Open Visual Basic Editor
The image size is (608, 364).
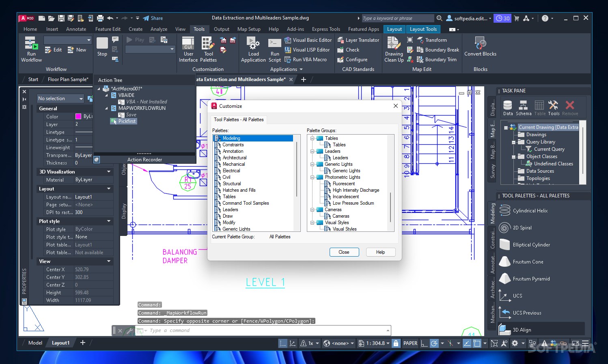308,40
